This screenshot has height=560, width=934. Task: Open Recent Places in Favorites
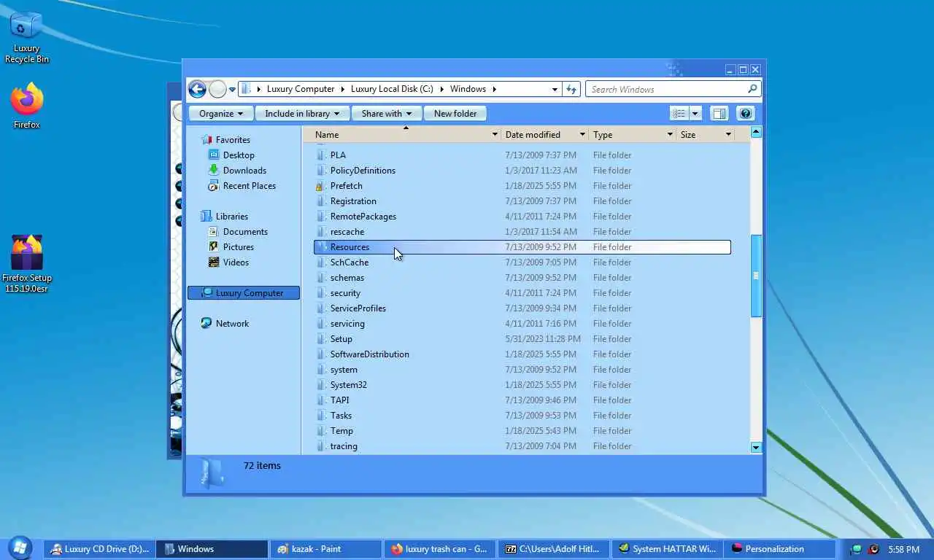point(250,186)
